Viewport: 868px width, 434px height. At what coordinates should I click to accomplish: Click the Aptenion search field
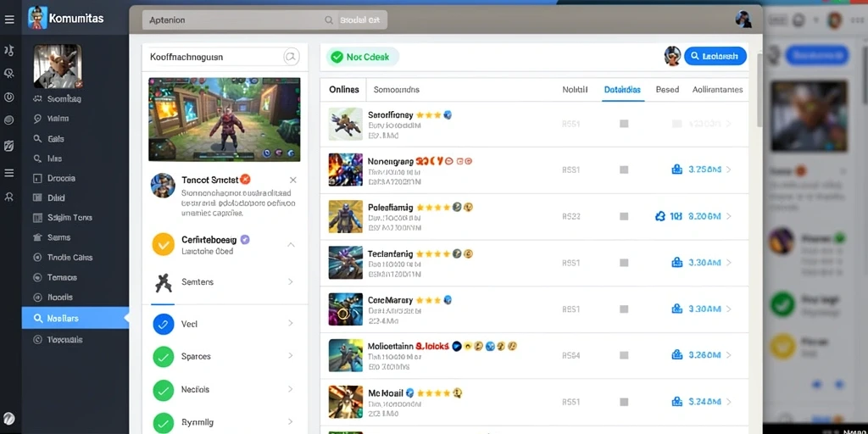(x=240, y=20)
